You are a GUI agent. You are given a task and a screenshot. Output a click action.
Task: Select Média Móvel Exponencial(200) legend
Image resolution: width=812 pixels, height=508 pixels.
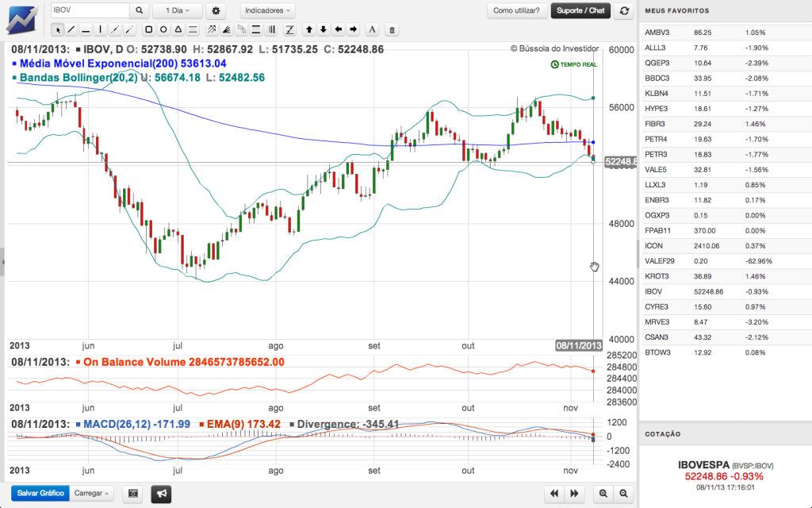tap(119, 63)
